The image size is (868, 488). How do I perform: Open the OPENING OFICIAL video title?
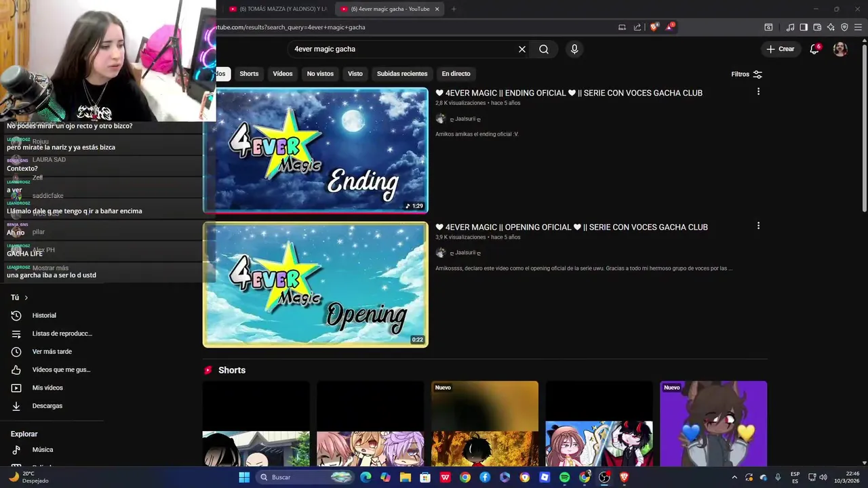coord(571,227)
